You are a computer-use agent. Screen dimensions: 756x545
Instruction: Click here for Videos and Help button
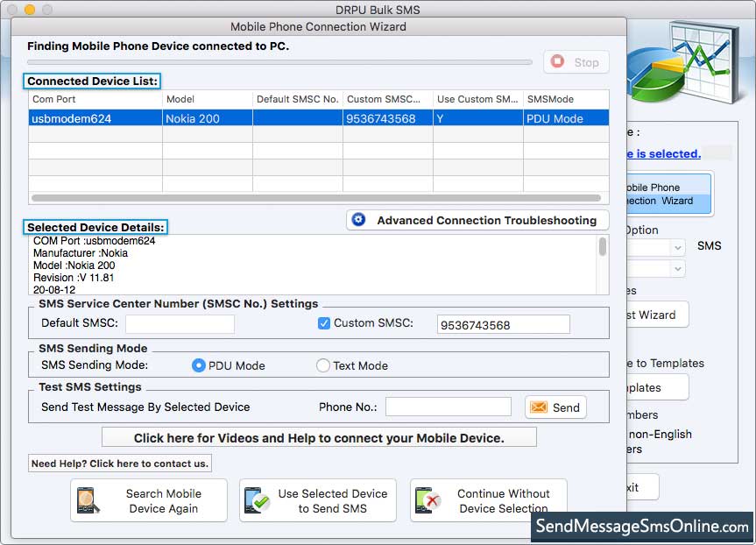(x=319, y=438)
